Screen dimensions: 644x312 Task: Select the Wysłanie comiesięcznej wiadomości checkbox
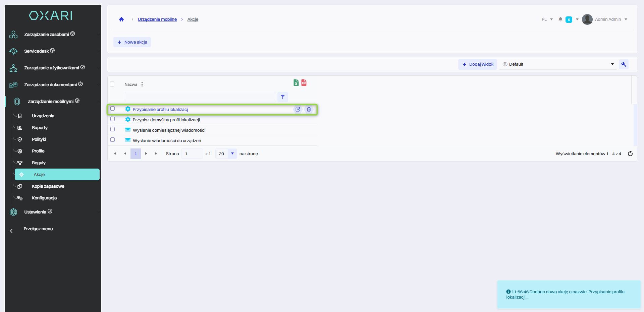point(113,129)
